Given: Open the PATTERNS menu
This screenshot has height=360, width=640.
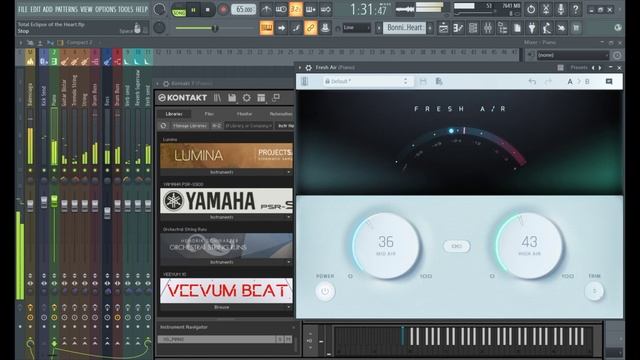Looking at the screenshot, I should tap(66, 9).
